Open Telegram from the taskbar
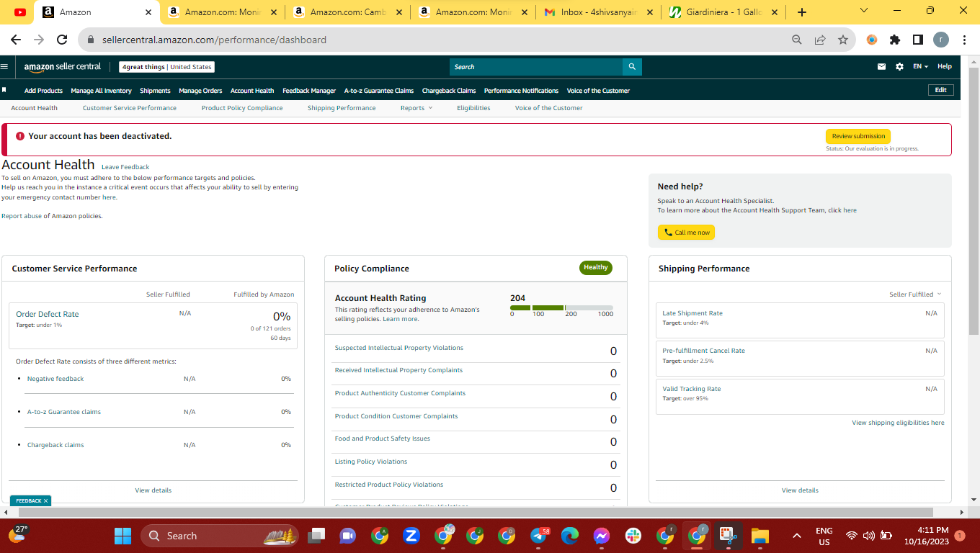Image resolution: width=980 pixels, height=553 pixels. tap(539, 536)
